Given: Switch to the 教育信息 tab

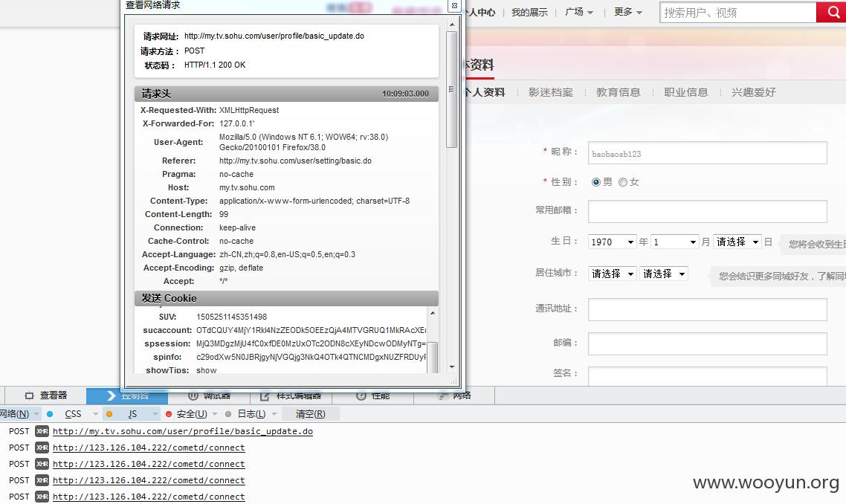Looking at the screenshot, I should [x=619, y=92].
